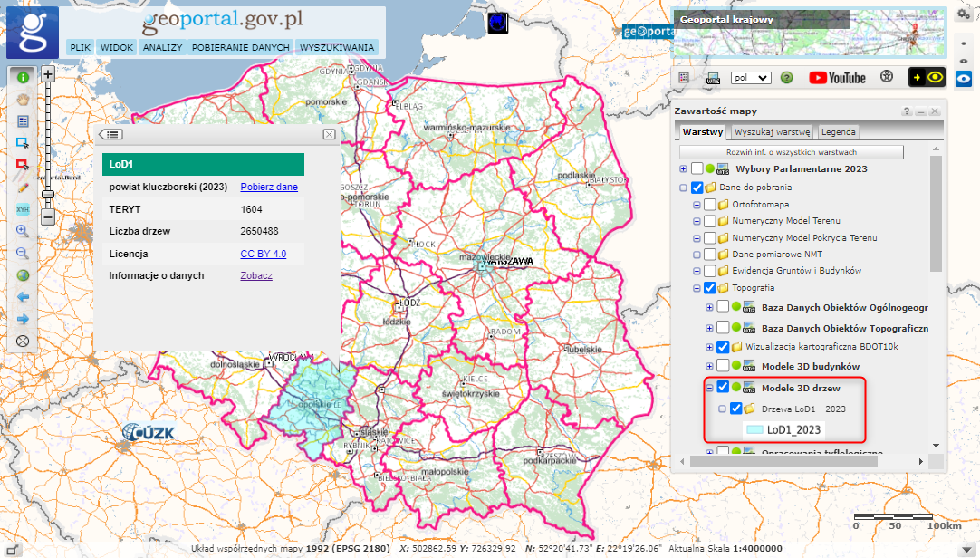Open the ANALIZY menu

click(163, 47)
